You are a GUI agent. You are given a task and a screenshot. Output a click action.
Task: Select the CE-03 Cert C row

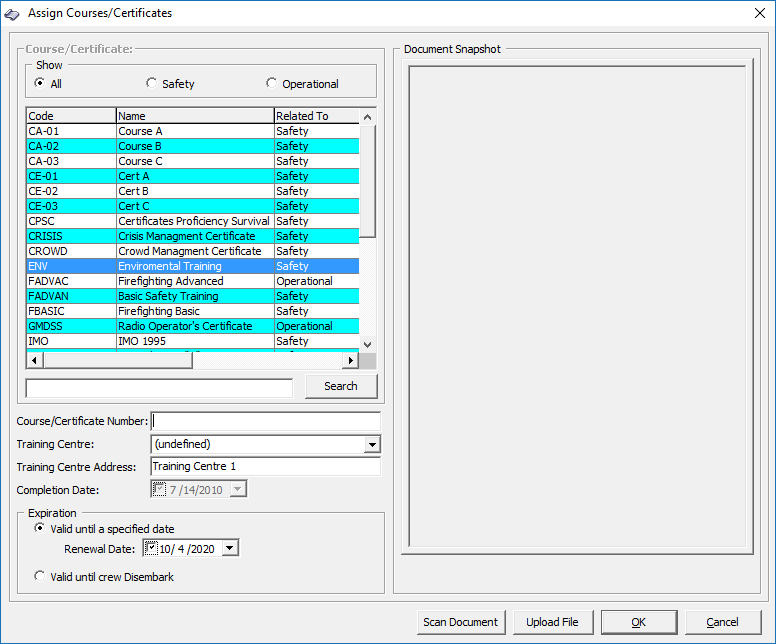[x=193, y=206]
